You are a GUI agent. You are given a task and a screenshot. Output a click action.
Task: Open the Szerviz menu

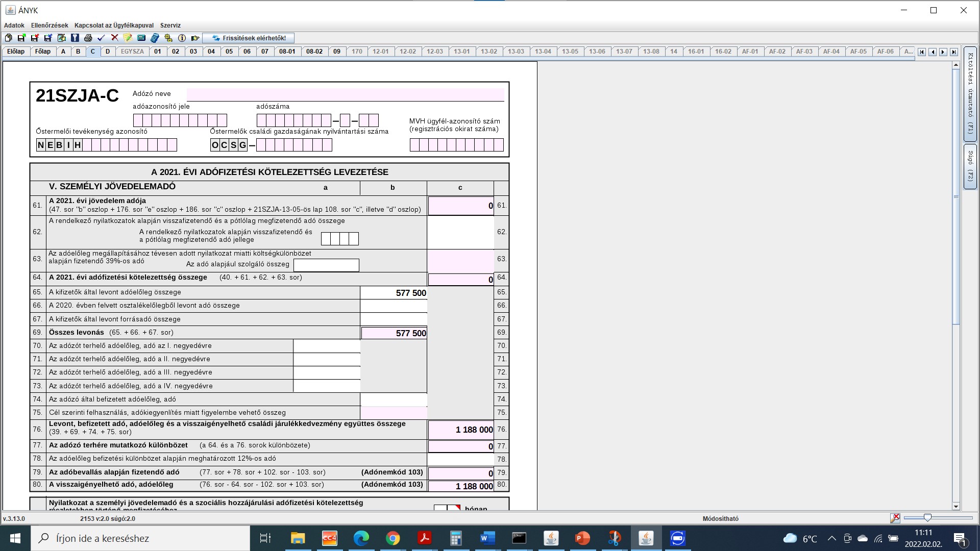170,25
